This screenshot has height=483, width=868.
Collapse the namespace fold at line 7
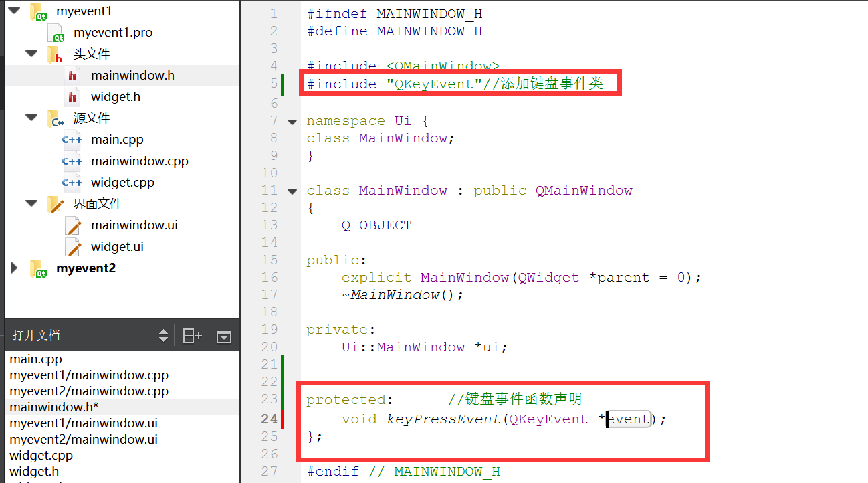(x=292, y=121)
